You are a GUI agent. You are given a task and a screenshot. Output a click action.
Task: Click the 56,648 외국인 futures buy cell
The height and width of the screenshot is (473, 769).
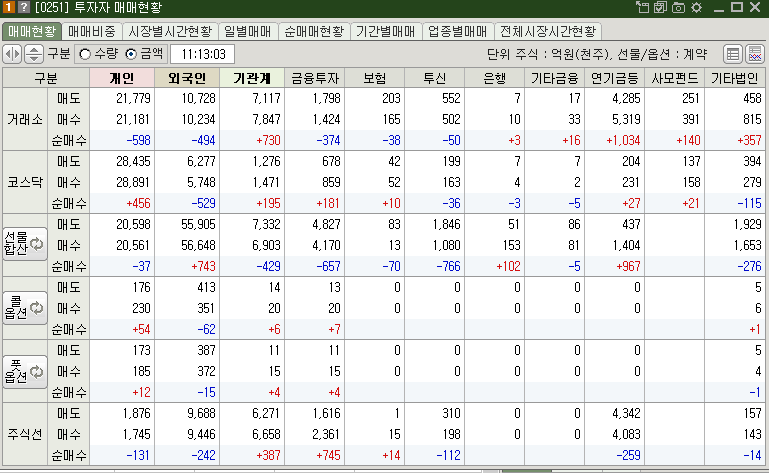click(187, 245)
